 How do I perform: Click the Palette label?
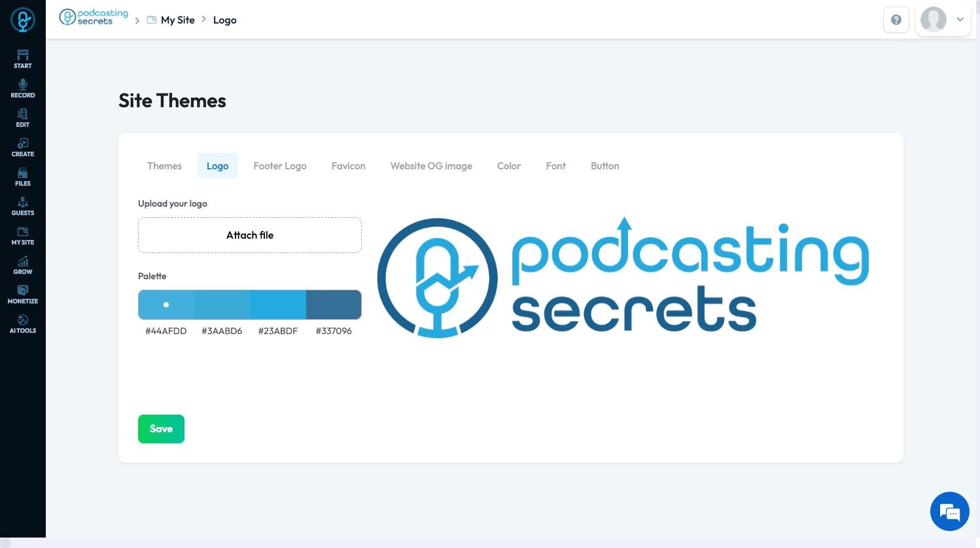tap(152, 276)
